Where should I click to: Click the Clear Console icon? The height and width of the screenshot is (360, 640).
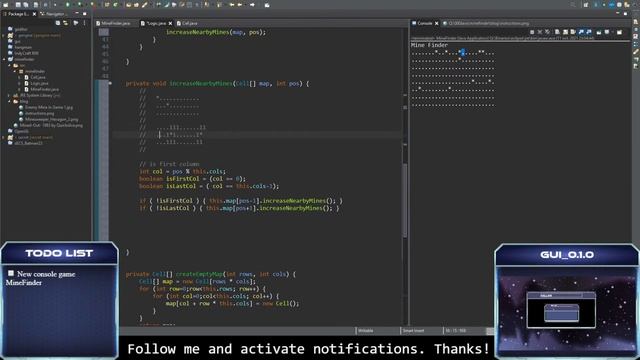click(x=557, y=32)
